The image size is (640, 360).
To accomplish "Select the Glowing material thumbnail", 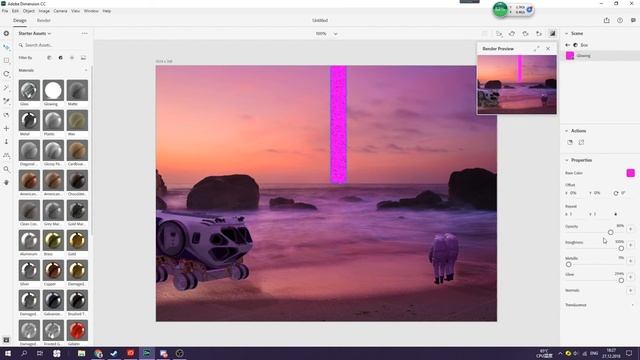I will tap(53, 91).
